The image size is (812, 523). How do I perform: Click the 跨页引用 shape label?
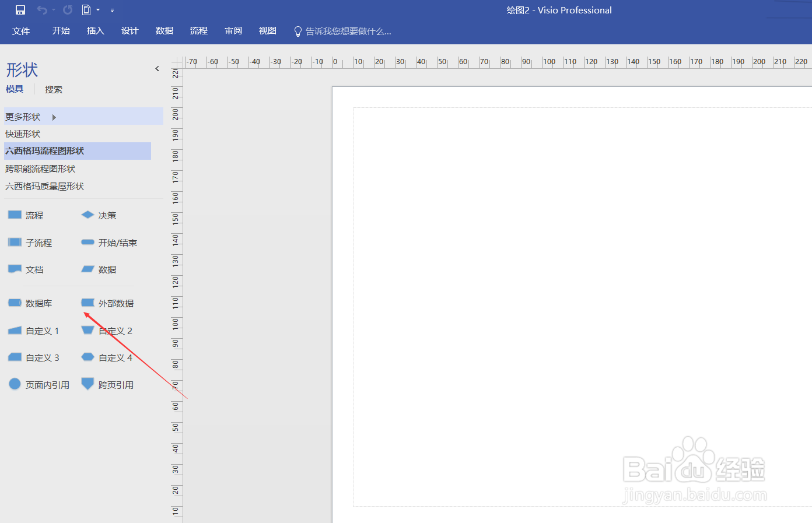(116, 385)
